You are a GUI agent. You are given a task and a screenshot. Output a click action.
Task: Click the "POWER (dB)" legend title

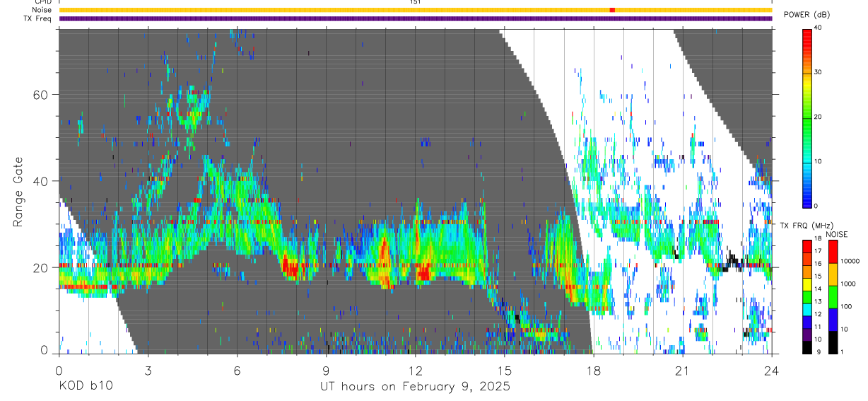tap(807, 15)
